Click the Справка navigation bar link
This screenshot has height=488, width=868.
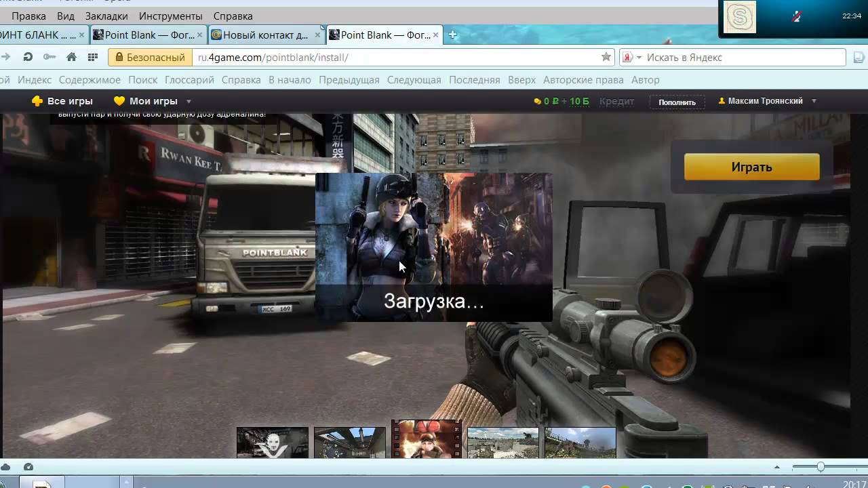[241, 80]
